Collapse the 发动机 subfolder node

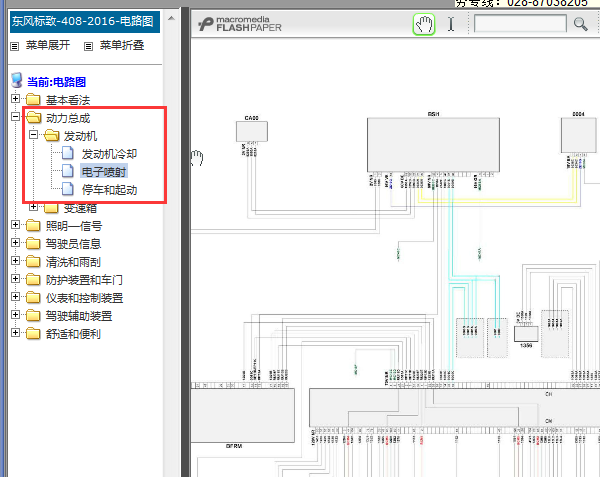pyautogui.click(x=33, y=135)
